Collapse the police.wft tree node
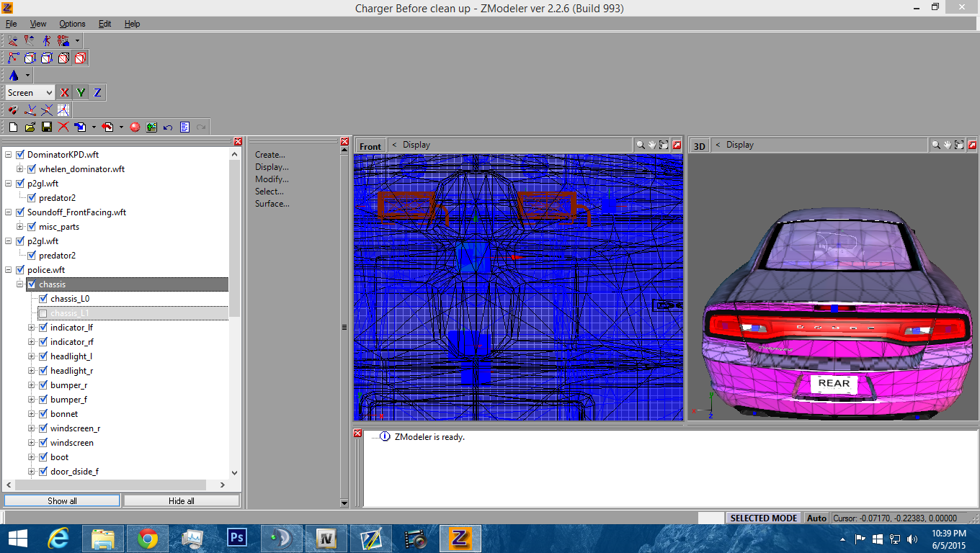The image size is (980, 553). [9, 270]
